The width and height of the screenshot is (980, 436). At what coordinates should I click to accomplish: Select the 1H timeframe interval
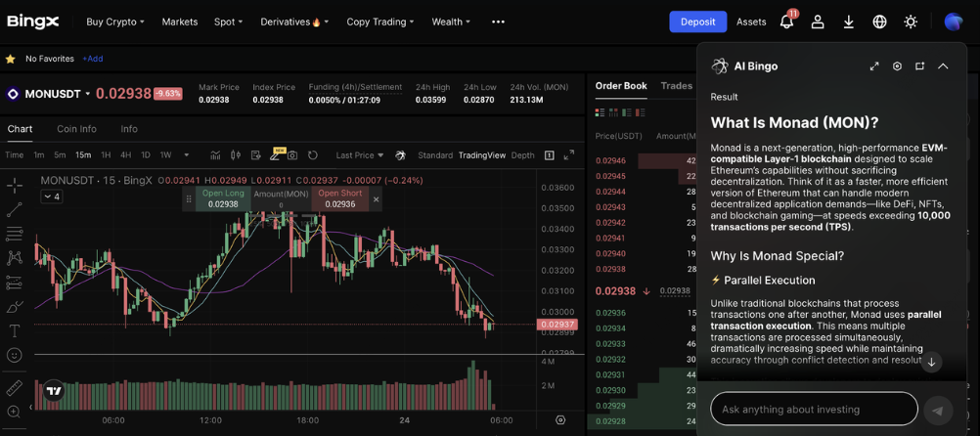pyautogui.click(x=106, y=155)
